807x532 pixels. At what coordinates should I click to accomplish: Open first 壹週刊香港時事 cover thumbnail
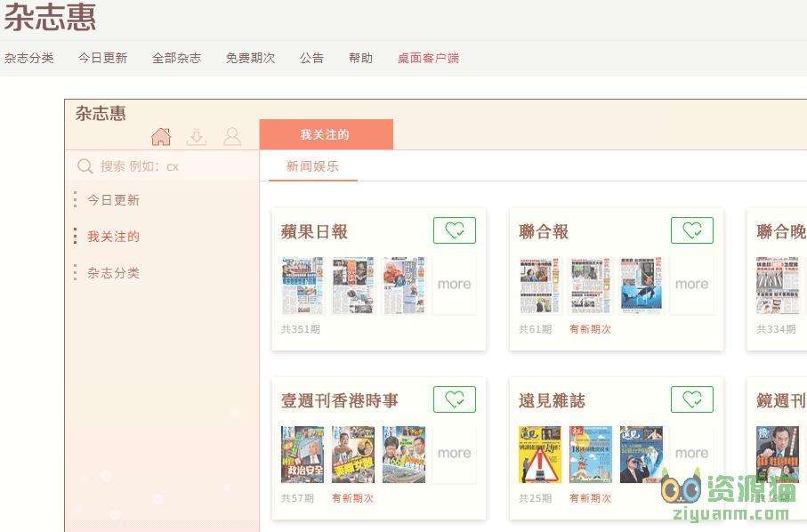[303, 455]
